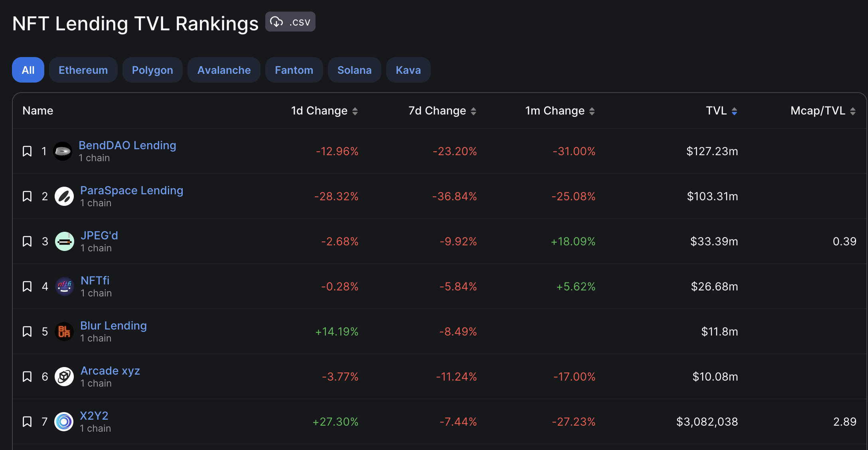Bookmark Arcade xyz
Screen dimensions: 868x450
(x=27, y=377)
